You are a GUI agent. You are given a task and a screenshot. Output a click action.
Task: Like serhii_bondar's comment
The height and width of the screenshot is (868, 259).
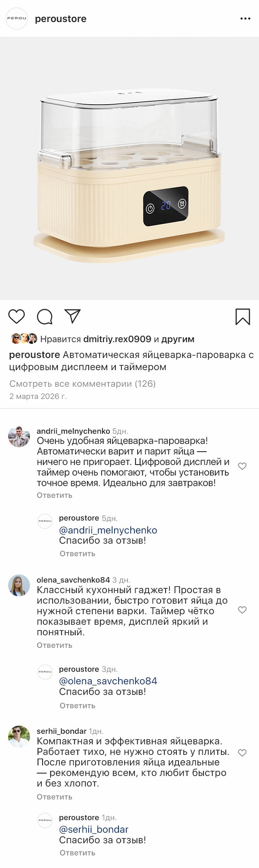(x=242, y=753)
